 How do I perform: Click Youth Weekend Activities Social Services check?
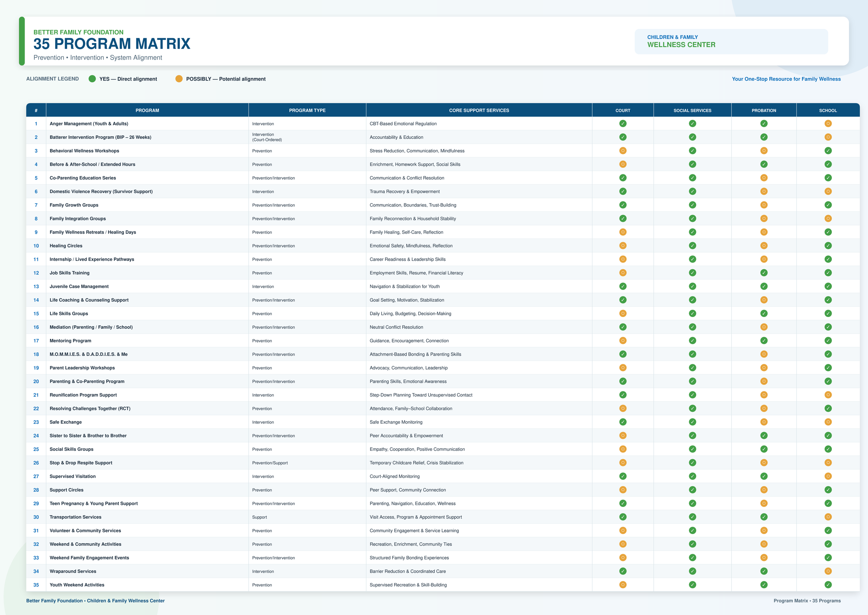point(692,585)
